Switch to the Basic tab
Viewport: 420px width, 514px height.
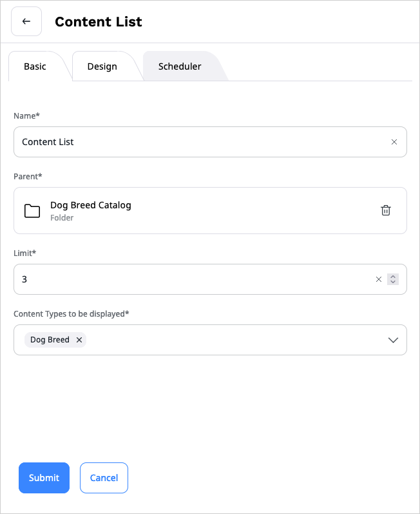click(35, 66)
